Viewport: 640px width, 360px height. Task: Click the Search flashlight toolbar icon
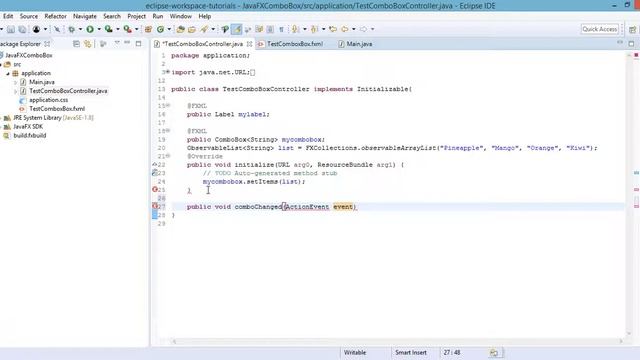pos(204,29)
